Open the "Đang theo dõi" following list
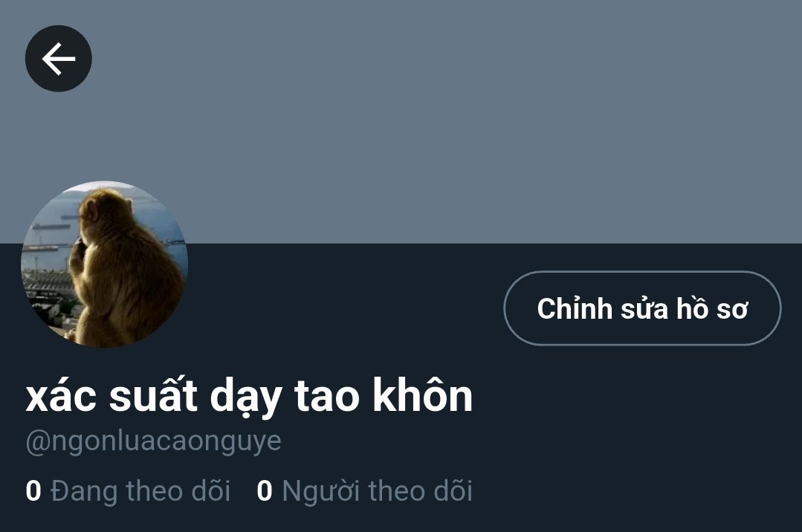 (x=128, y=490)
